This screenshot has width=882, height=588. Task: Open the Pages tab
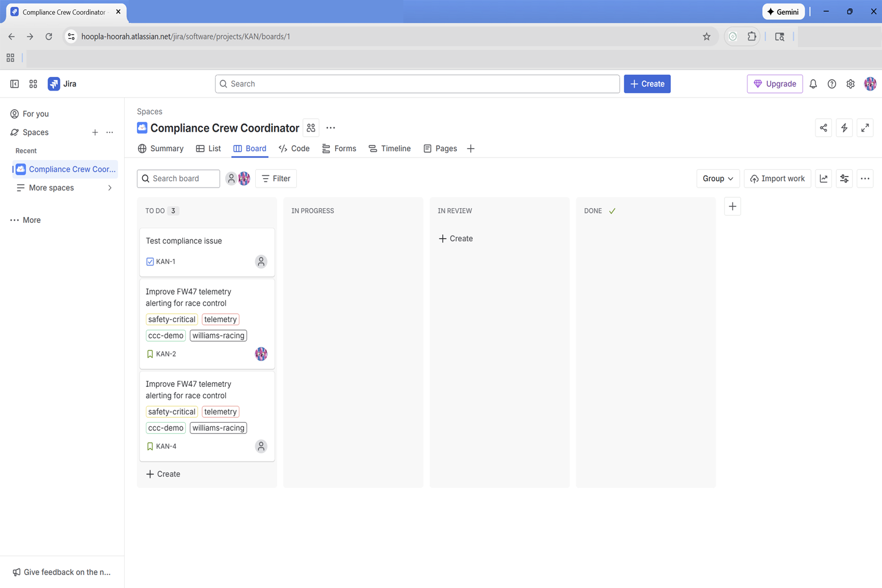tap(440, 149)
